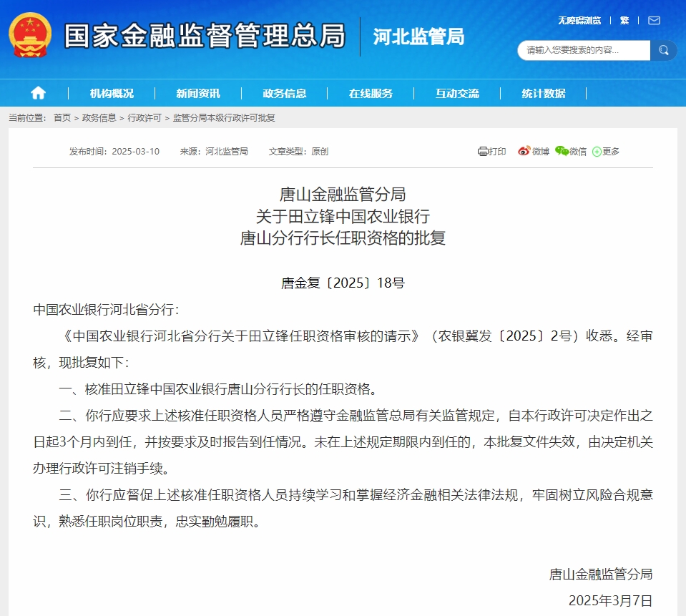Share via the Weibo icon
The width and height of the screenshot is (686, 616).
pyautogui.click(x=524, y=151)
